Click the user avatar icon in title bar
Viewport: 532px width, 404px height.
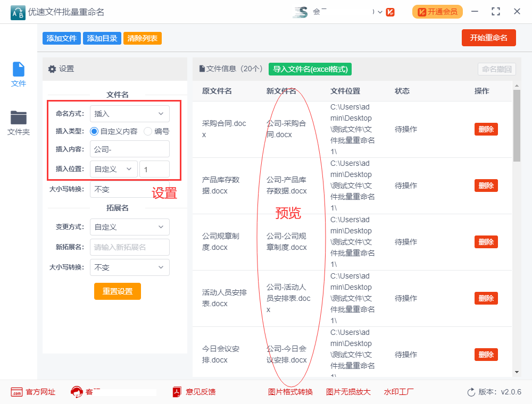[x=301, y=12]
